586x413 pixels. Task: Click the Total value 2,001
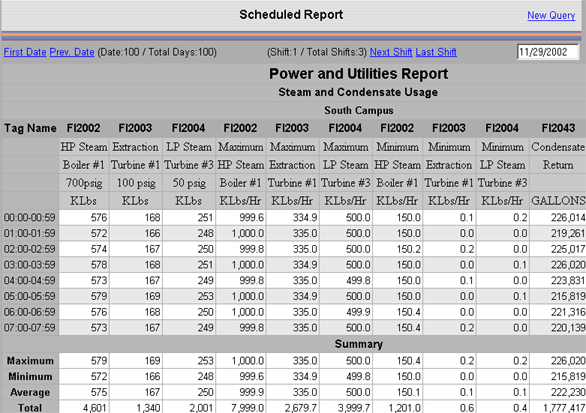tap(201, 408)
